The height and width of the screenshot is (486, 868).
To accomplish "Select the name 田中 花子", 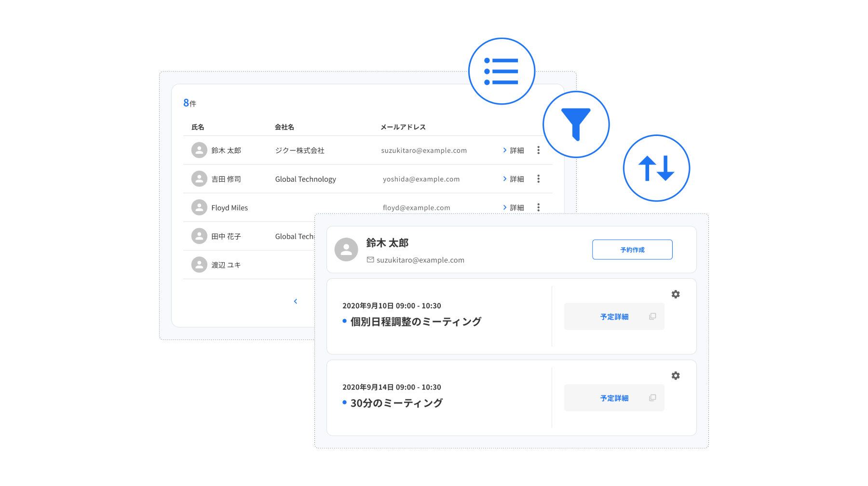I will [226, 236].
